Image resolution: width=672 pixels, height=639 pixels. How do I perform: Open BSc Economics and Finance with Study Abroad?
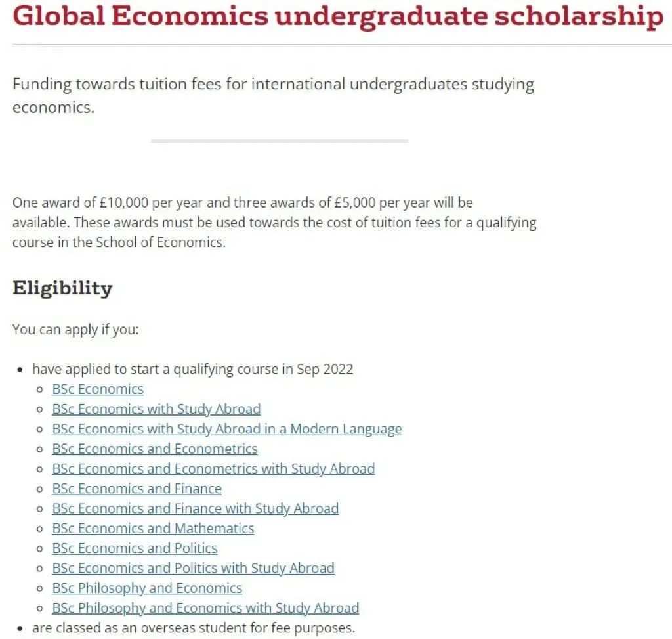[196, 508]
